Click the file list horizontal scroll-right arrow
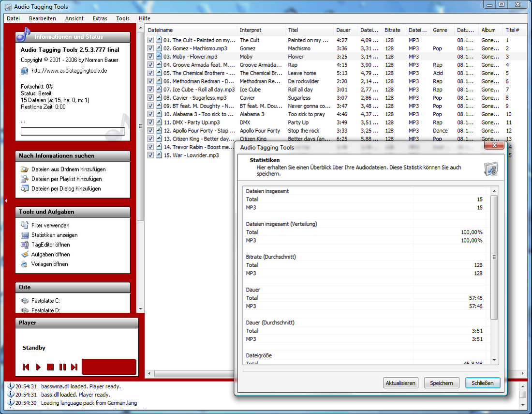This screenshot has width=532, height=414. (522, 374)
